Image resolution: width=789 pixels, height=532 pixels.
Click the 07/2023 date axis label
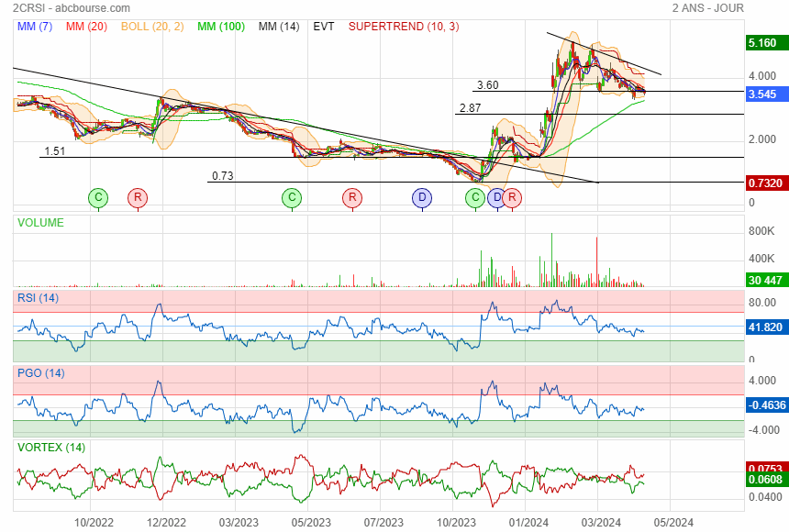[383, 523]
